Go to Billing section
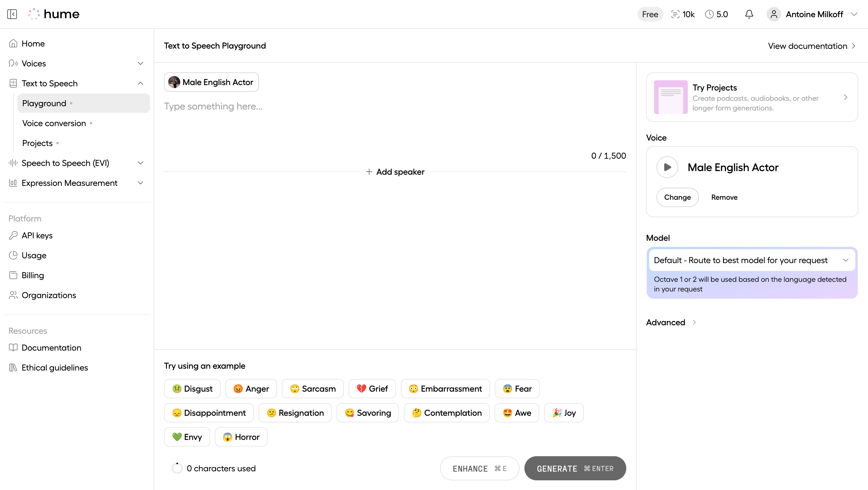 33,275
